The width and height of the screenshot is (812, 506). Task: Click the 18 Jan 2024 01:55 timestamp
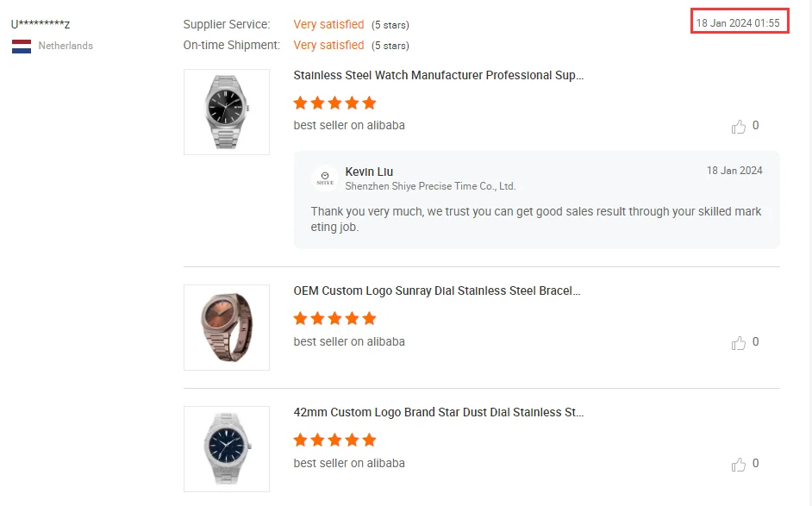point(738,23)
